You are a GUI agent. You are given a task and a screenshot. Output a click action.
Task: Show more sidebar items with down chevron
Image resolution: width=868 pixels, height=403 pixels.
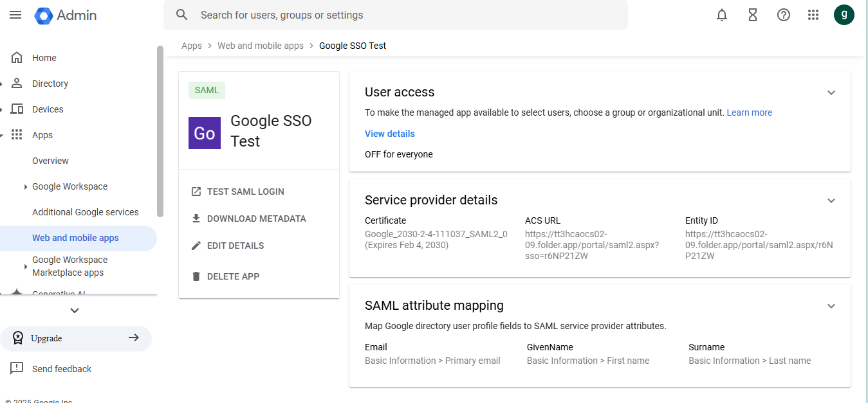pyautogui.click(x=75, y=310)
